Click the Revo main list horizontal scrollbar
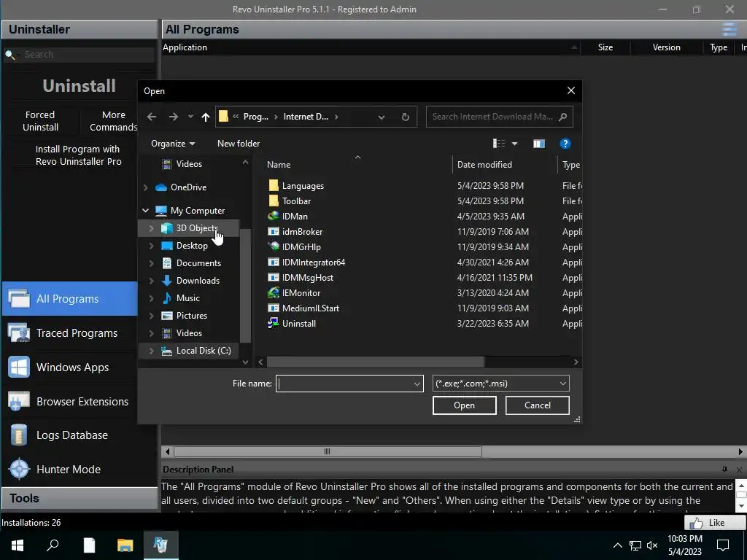Screen dimensions: 747x560 [x=328, y=451]
